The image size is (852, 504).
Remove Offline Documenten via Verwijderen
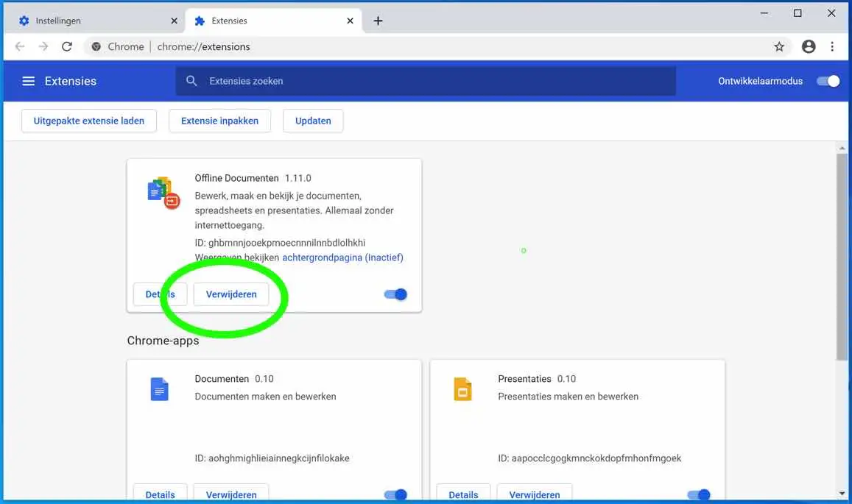231,294
